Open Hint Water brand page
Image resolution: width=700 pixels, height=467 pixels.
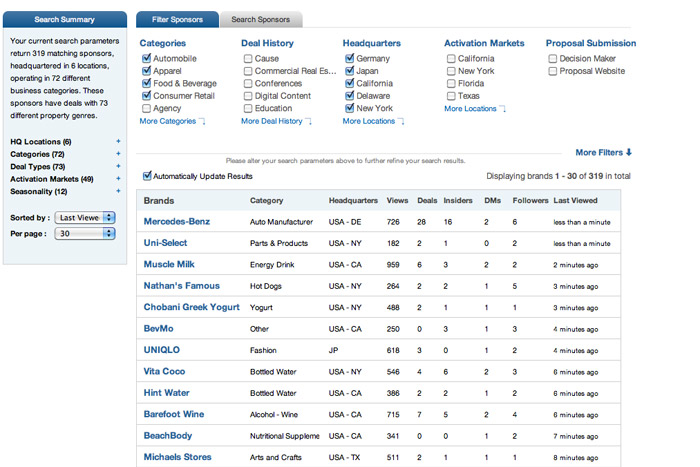167,393
